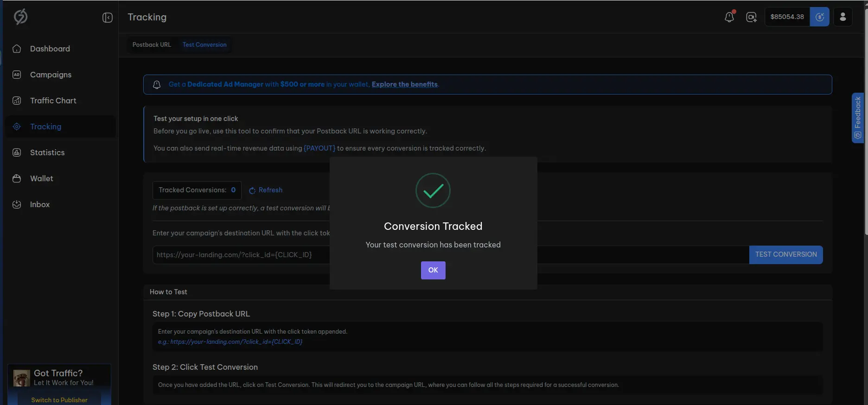Image resolution: width=868 pixels, height=405 pixels.
Task: Select the Test Conversion tab
Action: pyautogui.click(x=204, y=45)
